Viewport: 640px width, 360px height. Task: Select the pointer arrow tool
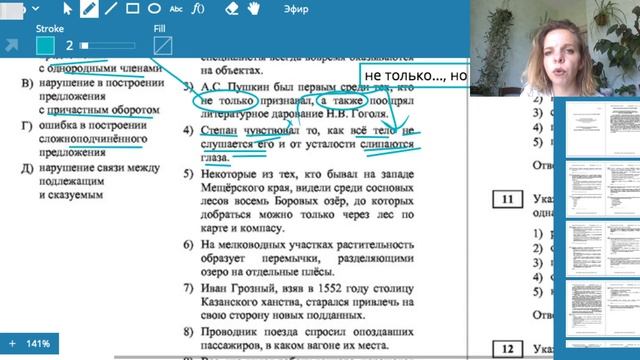point(67,9)
